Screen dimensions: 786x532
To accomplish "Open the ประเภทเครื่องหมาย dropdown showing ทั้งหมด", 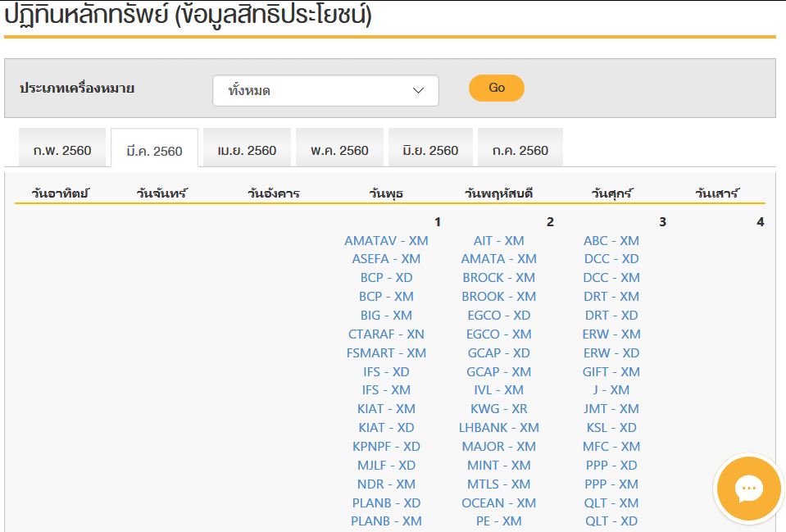I will pos(326,91).
